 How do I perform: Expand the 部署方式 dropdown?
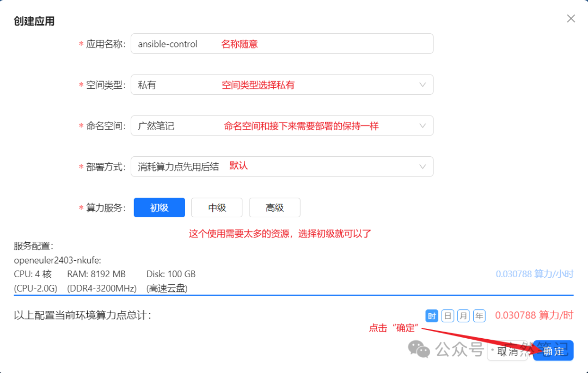[281, 167]
